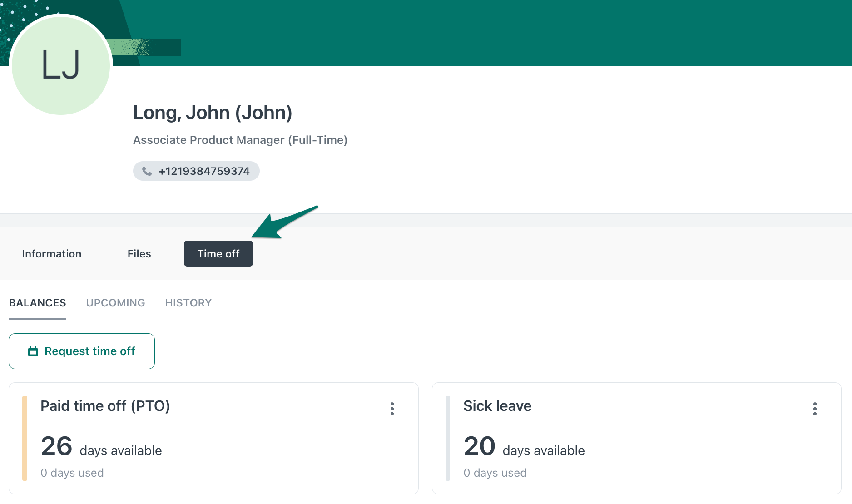
Task: Click the calendar icon in Request time off
Action: click(x=33, y=351)
